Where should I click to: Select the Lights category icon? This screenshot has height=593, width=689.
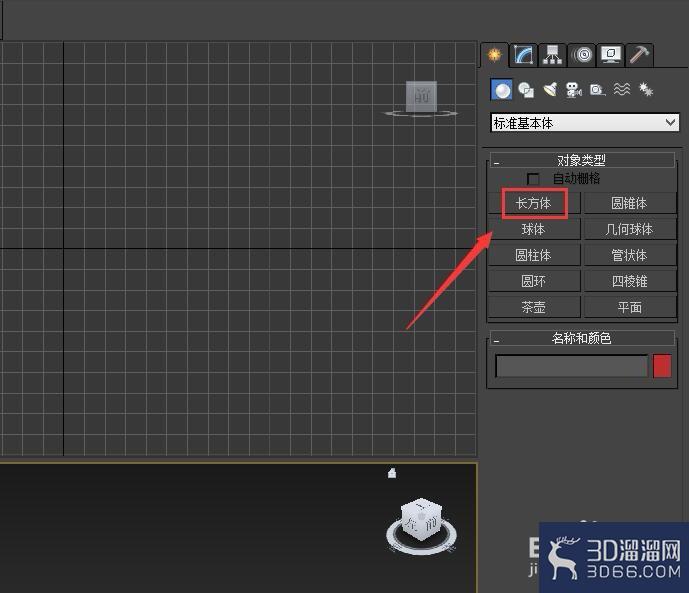[x=550, y=90]
